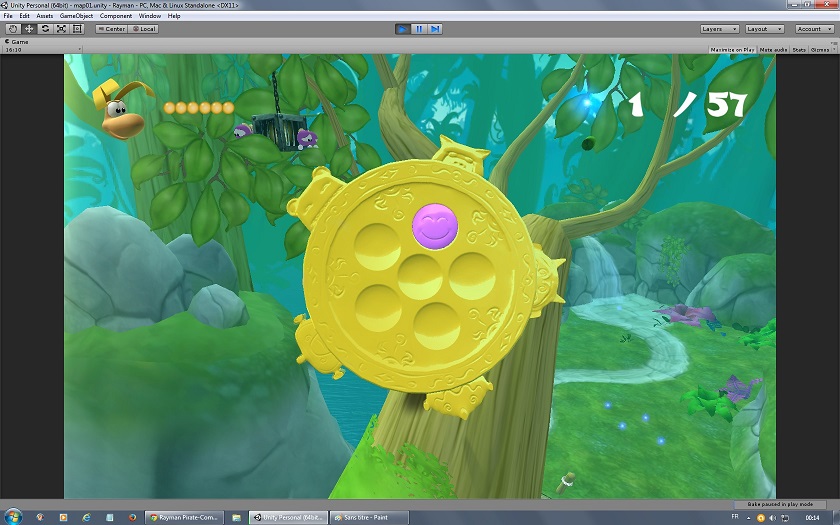Toggle Gizmos in Game view
Image resolution: width=840 pixels, height=525 pixels.
click(819, 50)
